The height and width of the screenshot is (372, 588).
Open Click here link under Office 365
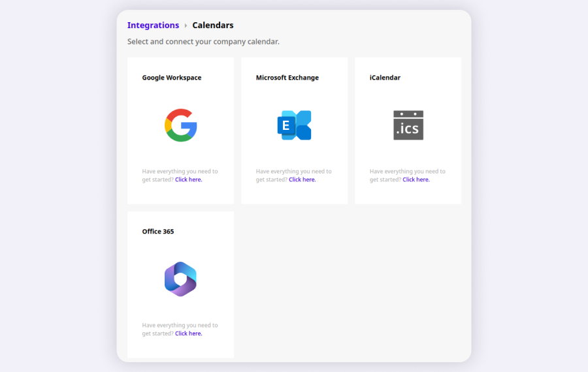pos(189,333)
